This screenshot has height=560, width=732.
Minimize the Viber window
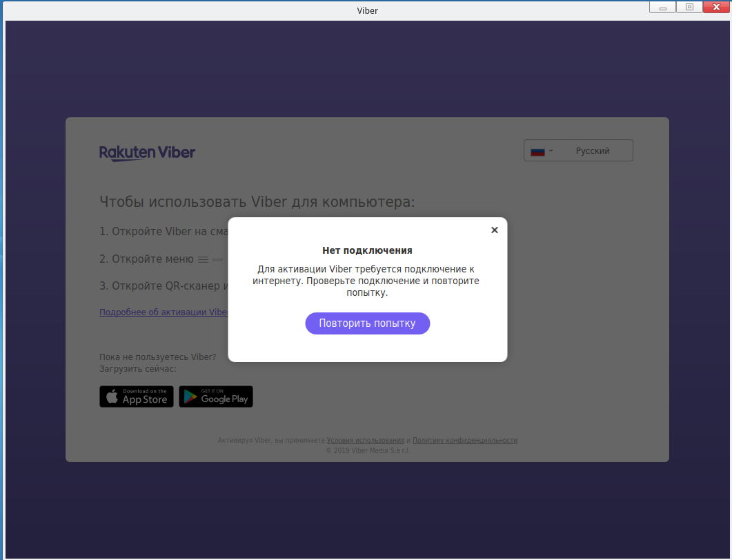click(x=662, y=7)
